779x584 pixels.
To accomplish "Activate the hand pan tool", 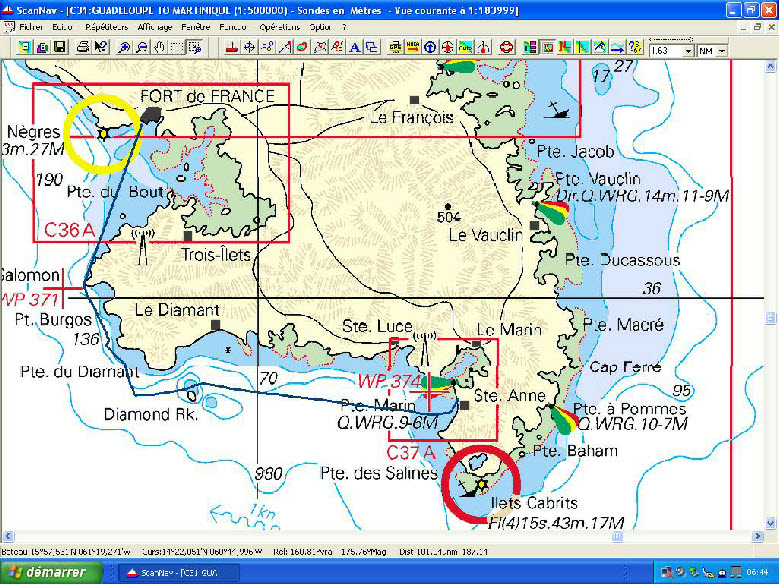I will coord(159,47).
